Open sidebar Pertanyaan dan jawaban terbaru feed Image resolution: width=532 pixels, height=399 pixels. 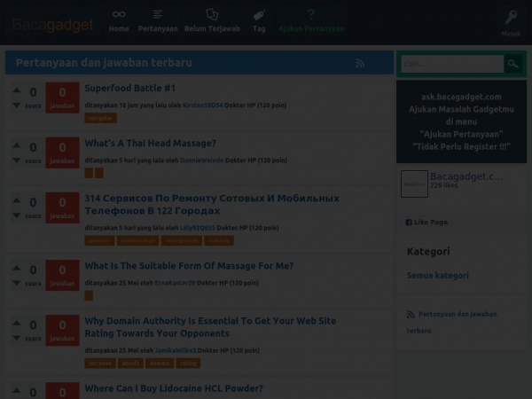(452, 322)
